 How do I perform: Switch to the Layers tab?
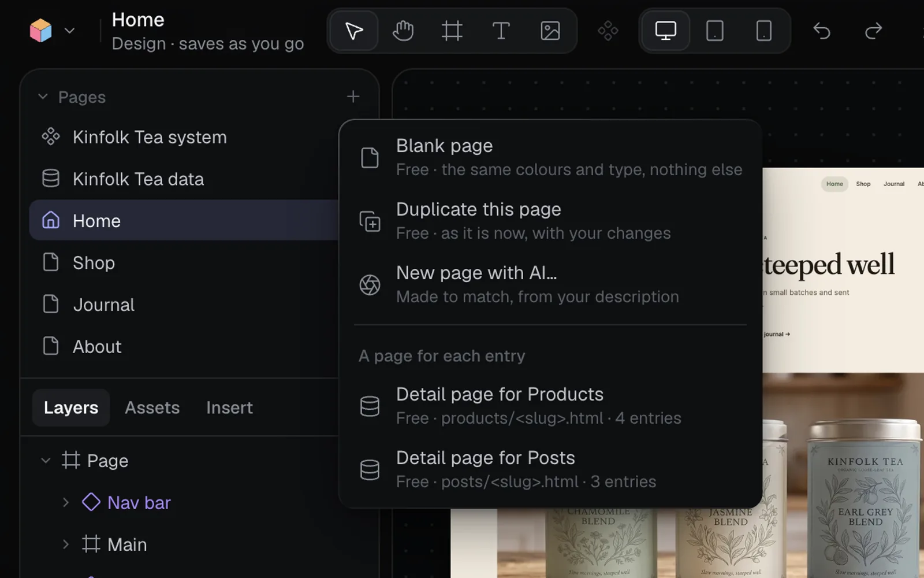click(71, 407)
